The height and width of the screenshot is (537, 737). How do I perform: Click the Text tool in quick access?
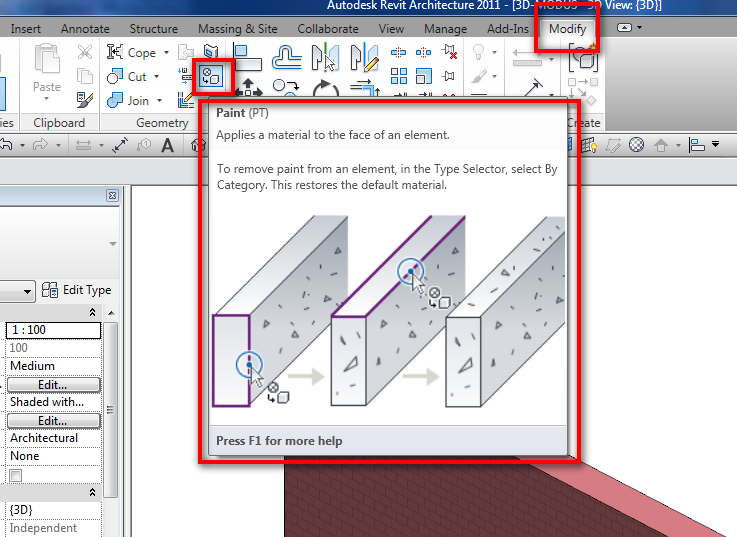[167, 145]
